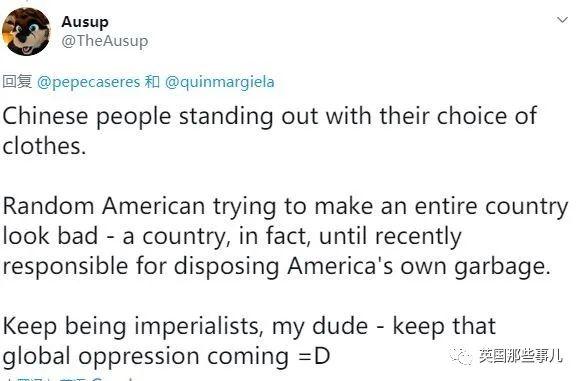Visit the @pepecaseres mention link

pyautogui.click(x=89, y=82)
